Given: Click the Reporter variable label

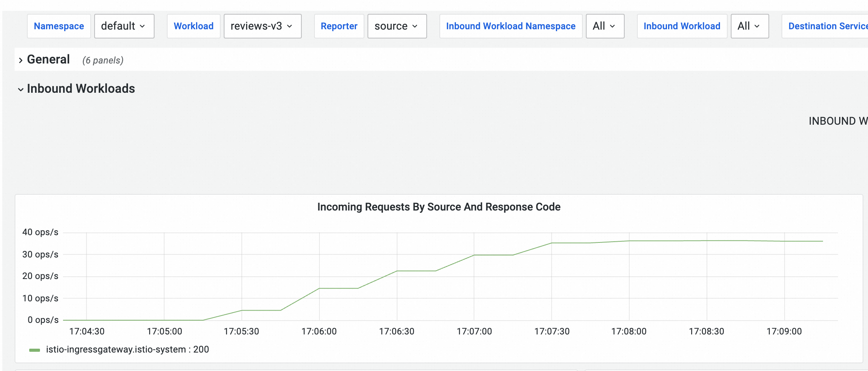Looking at the screenshot, I should coord(339,26).
